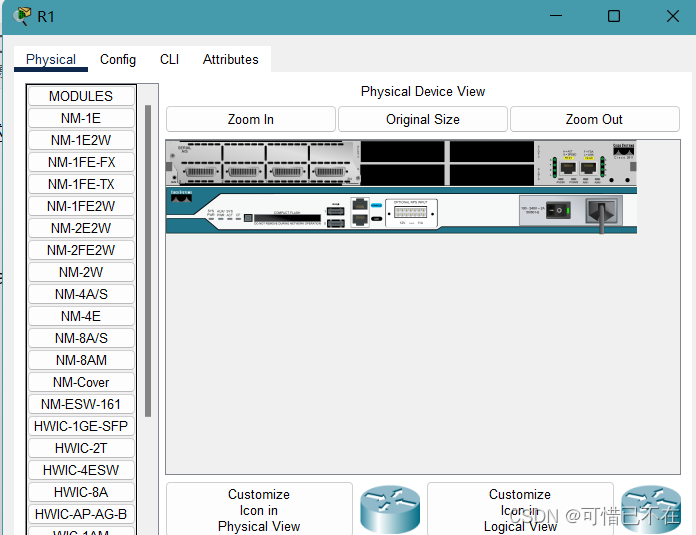The height and width of the screenshot is (535, 696).
Task: Select the NM-2E2W module
Action: pos(81,228)
